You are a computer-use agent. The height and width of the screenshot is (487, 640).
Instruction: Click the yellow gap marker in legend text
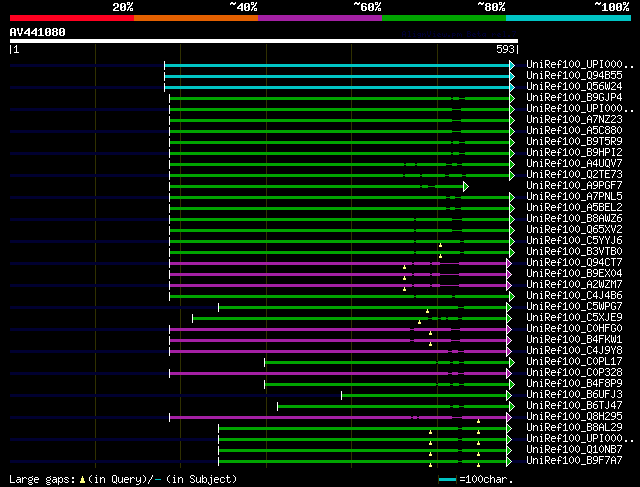pyautogui.click(x=83, y=480)
